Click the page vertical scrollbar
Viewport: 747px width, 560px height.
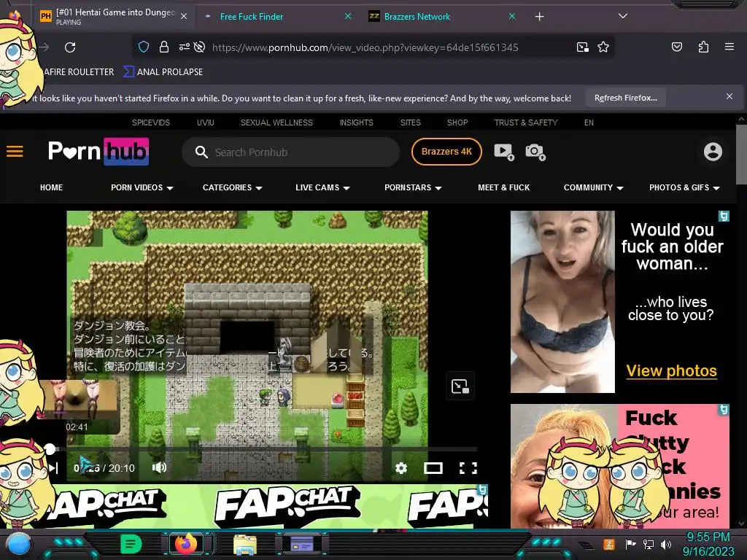[x=741, y=155]
